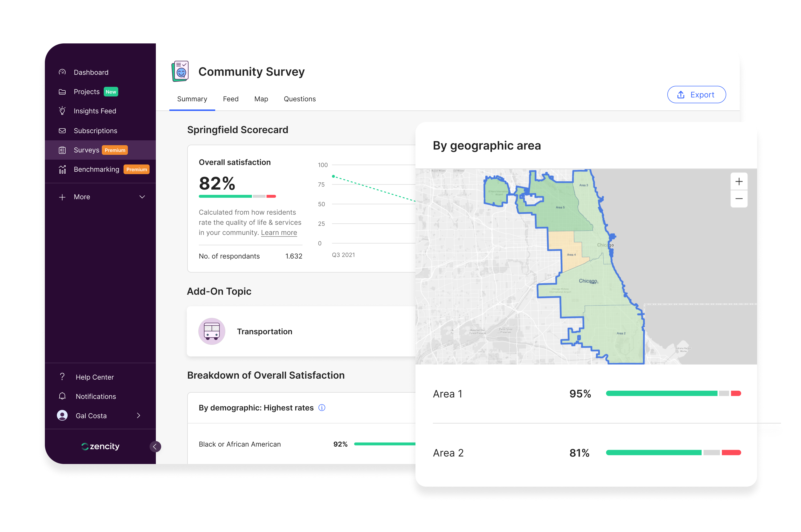801x532 pixels.
Task: Click info icon beside Highest rates
Action: pyautogui.click(x=322, y=408)
